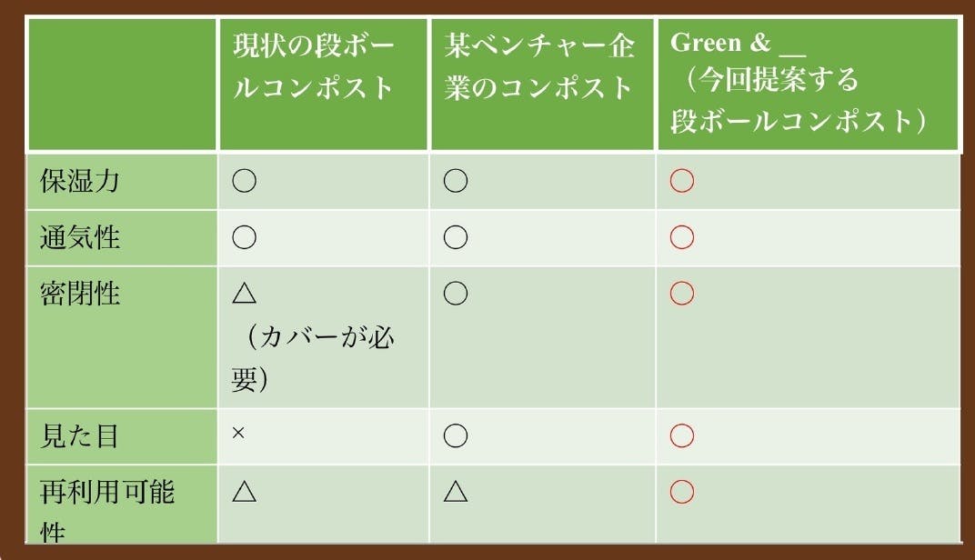Click the 密閉性 row label
This screenshot has width=975, height=560.
pyautogui.click(x=80, y=293)
